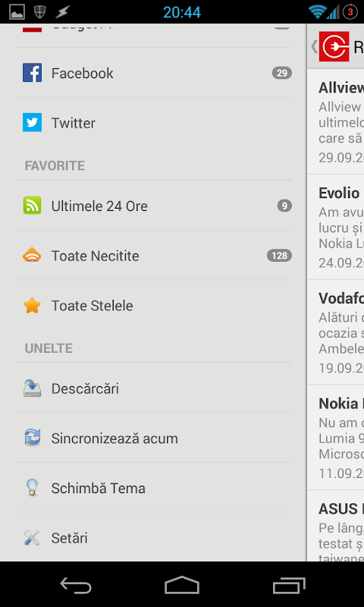Tap the Descărcări download tray icon
The width and height of the screenshot is (364, 607).
click(x=32, y=388)
